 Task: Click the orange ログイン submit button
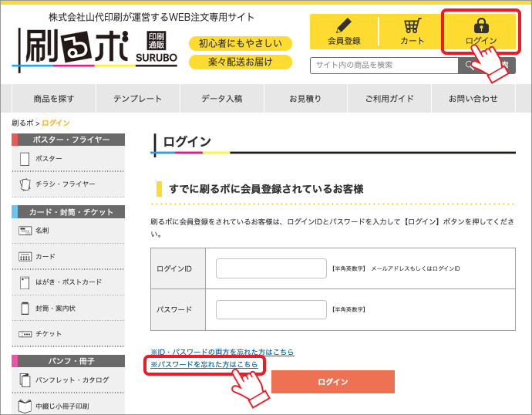tap(333, 382)
